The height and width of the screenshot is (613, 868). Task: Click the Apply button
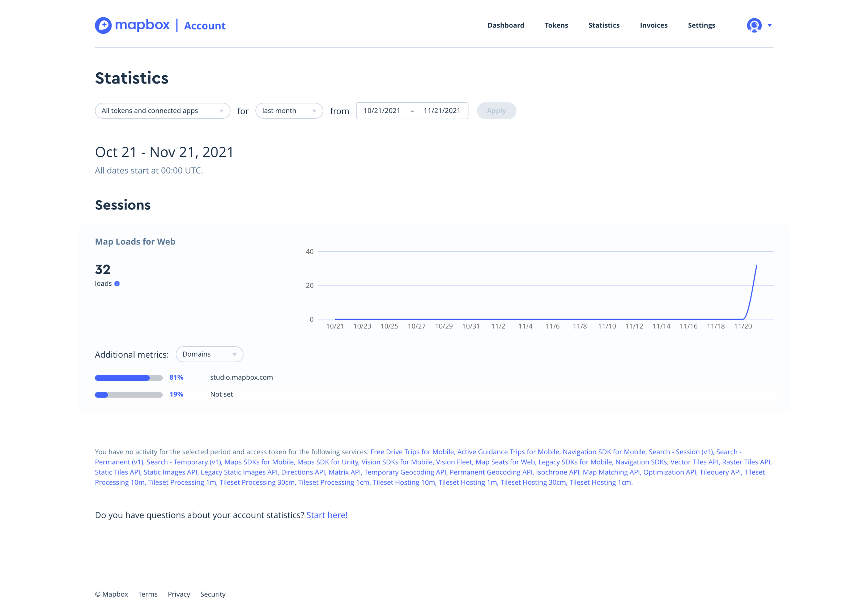[x=496, y=111]
